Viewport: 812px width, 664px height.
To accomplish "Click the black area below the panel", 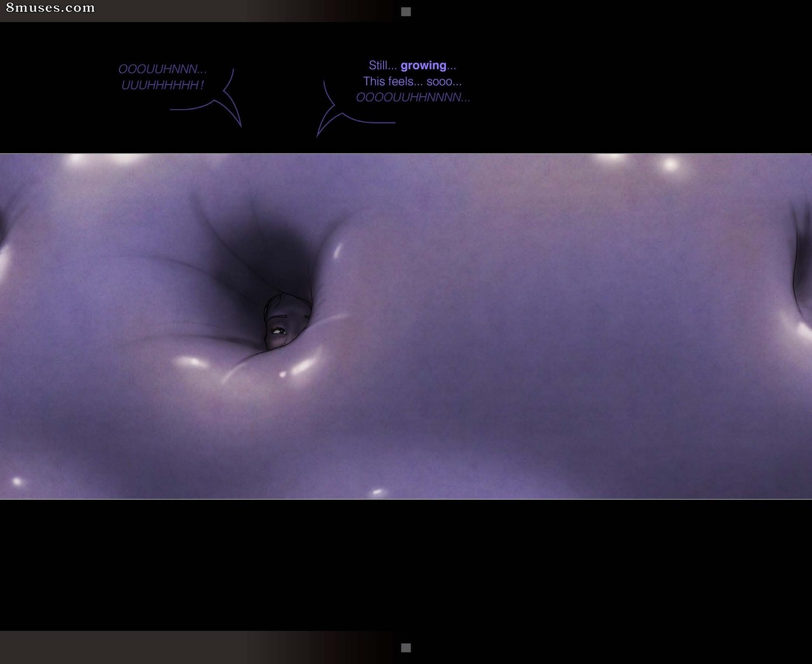I will tap(406, 564).
